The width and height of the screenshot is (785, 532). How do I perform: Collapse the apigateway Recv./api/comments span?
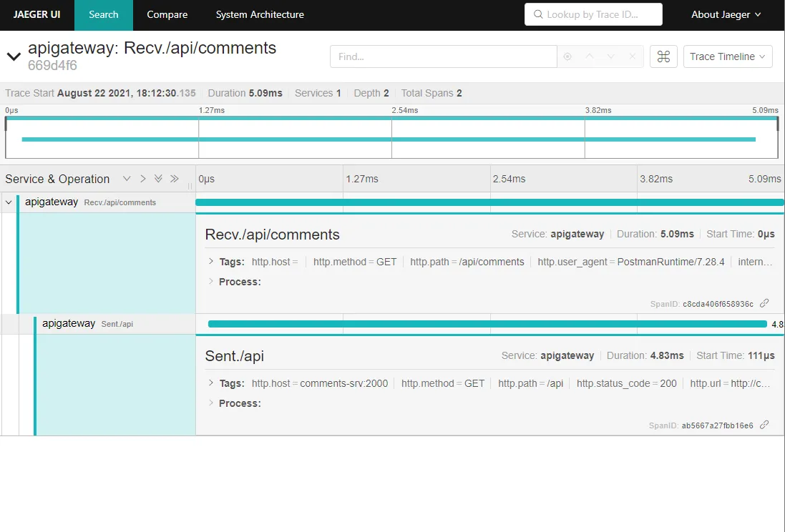[9, 202]
